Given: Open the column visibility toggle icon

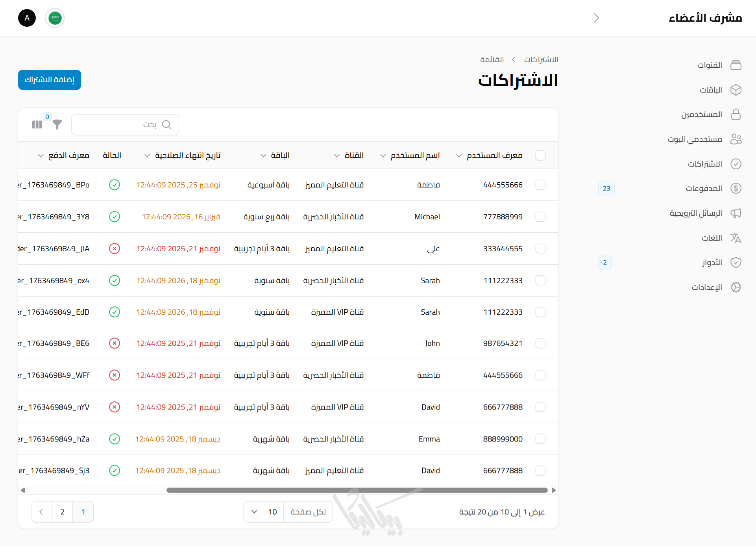Looking at the screenshot, I should [37, 124].
